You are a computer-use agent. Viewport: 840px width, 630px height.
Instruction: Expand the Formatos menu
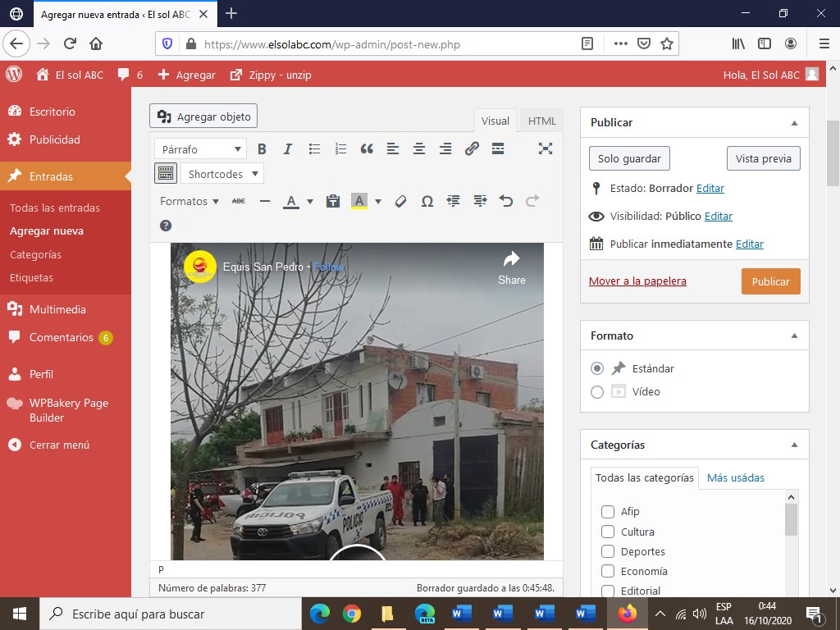[x=189, y=202]
